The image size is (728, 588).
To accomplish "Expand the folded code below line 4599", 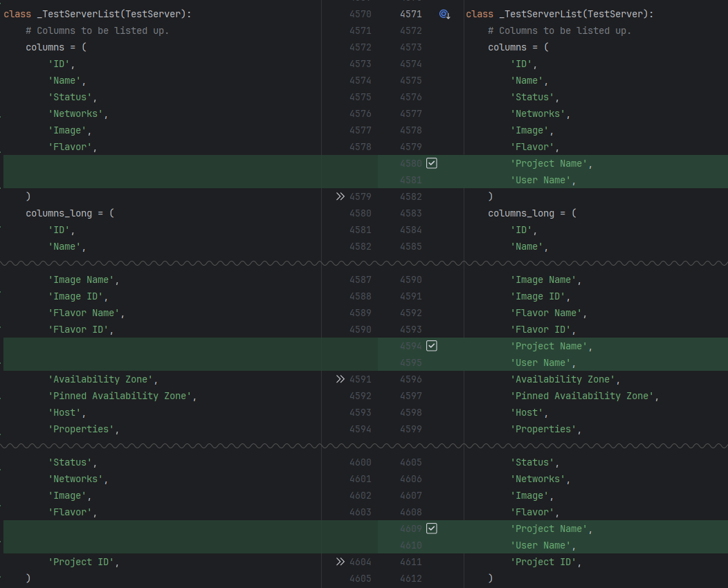I will [364, 445].
